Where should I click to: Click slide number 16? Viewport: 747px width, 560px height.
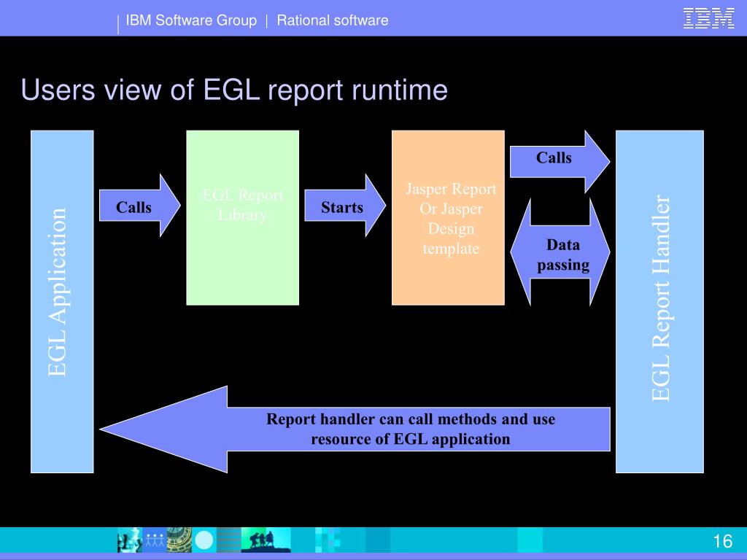tap(722, 542)
